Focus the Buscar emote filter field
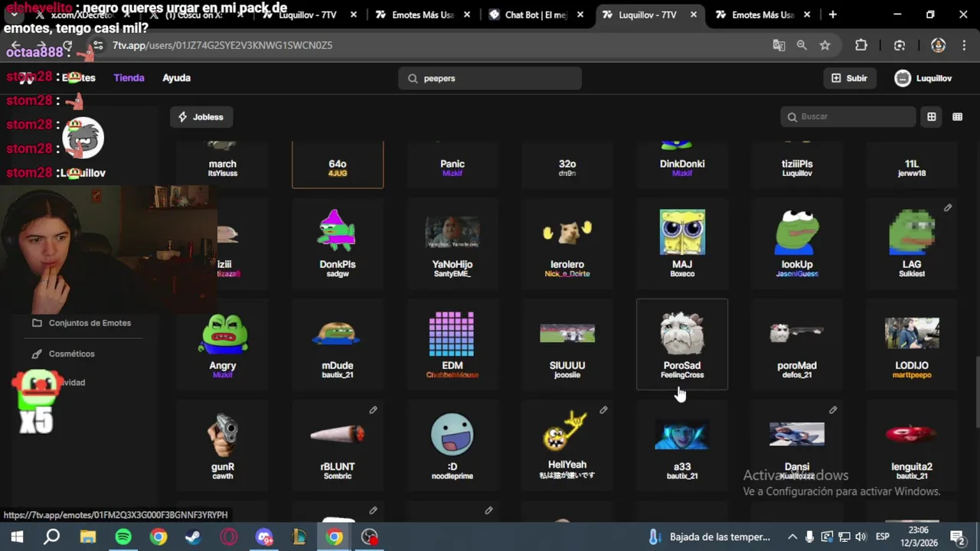Viewport: 980px width, 551px height. [x=849, y=116]
